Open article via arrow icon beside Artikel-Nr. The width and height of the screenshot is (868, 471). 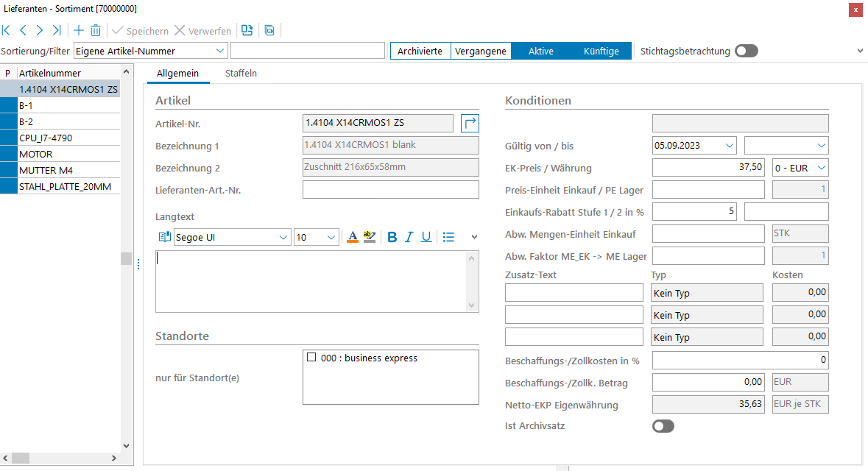pos(470,123)
